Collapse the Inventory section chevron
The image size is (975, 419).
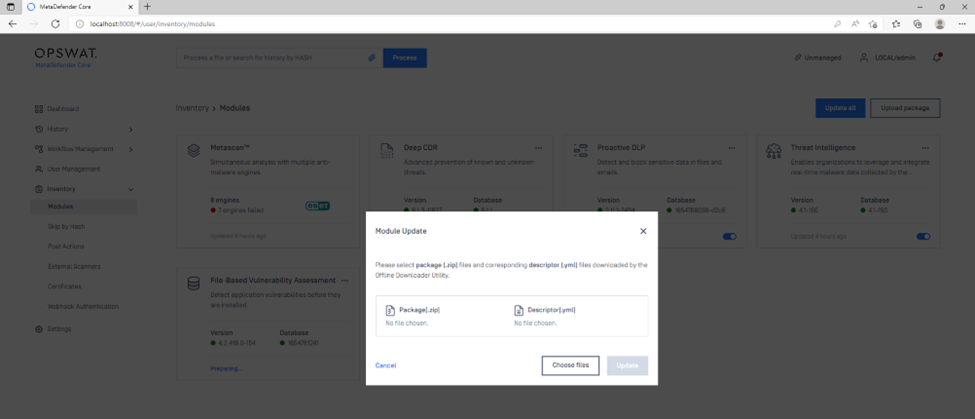tap(131, 189)
